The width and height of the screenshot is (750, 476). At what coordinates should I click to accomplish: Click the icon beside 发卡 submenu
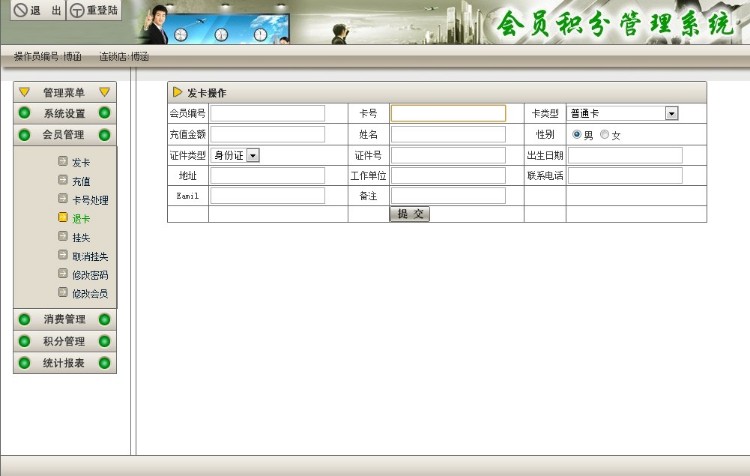tap(63, 161)
